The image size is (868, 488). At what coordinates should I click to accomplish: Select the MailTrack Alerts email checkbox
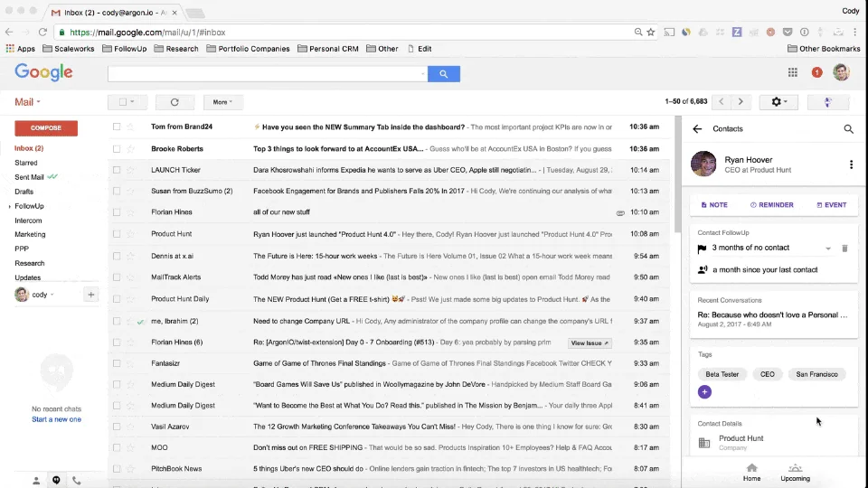[x=117, y=277]
